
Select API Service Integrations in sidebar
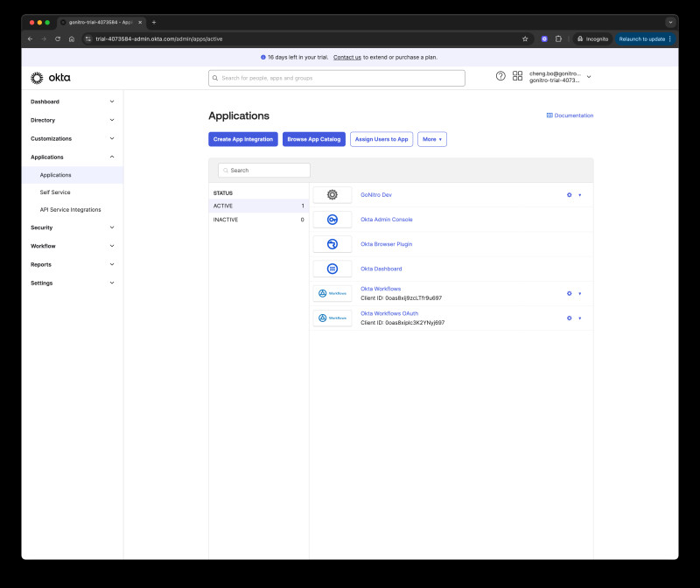[73, 209]
